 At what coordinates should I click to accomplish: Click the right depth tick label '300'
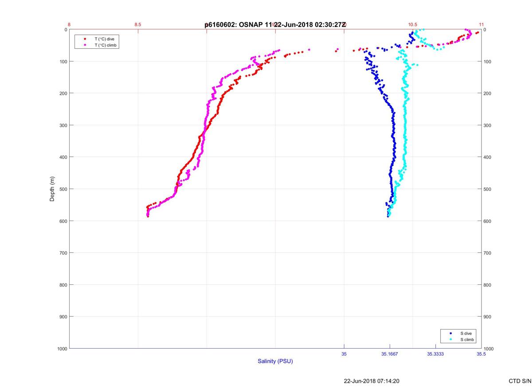coord(488,125)
